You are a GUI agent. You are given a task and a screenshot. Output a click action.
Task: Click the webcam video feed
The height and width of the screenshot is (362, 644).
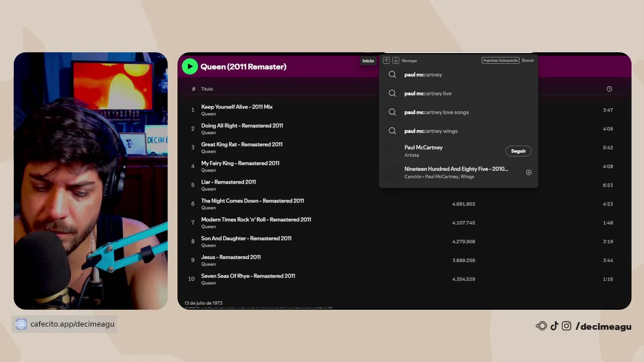[x=91, y=181]
